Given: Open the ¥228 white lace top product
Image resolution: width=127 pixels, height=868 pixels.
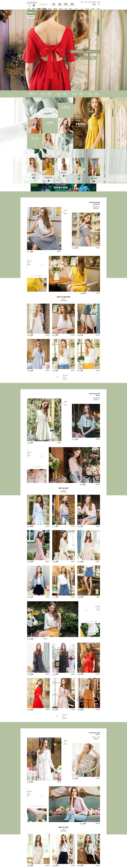Looking at the screenshot, I should (x=63, y=318).
